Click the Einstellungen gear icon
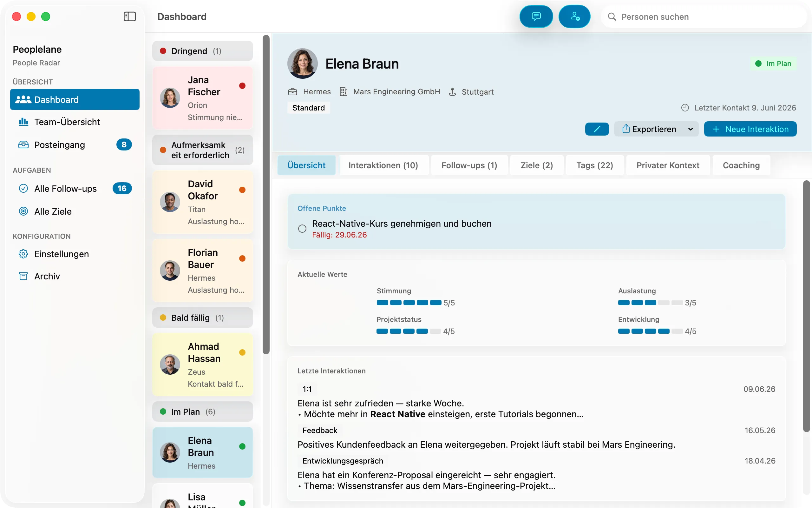Viewport: 812px width, 508px height. click(x=23, y=254)
